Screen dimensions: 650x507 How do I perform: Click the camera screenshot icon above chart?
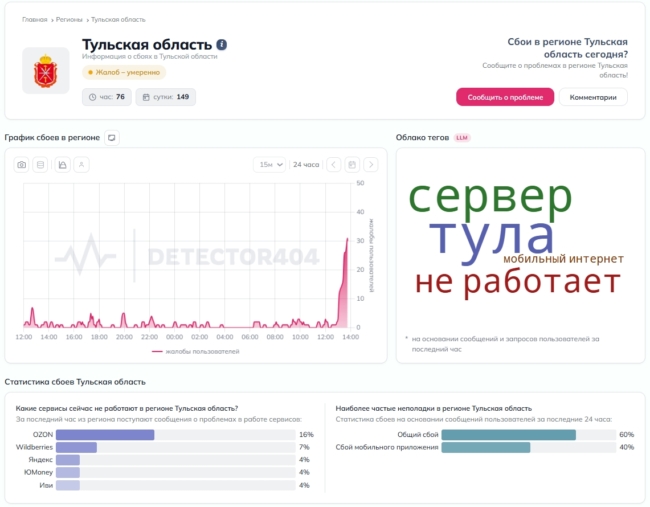pyautogui.click(x=22, y=165)
